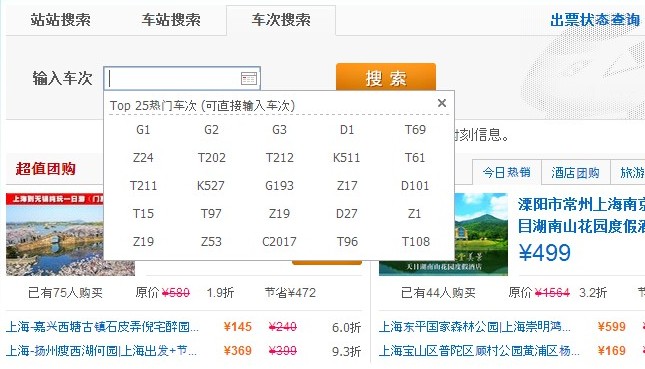Open the 今日热销 tab
Viewport: 645px width, 369px height.
pyautogui.click(x=507, y=172)
